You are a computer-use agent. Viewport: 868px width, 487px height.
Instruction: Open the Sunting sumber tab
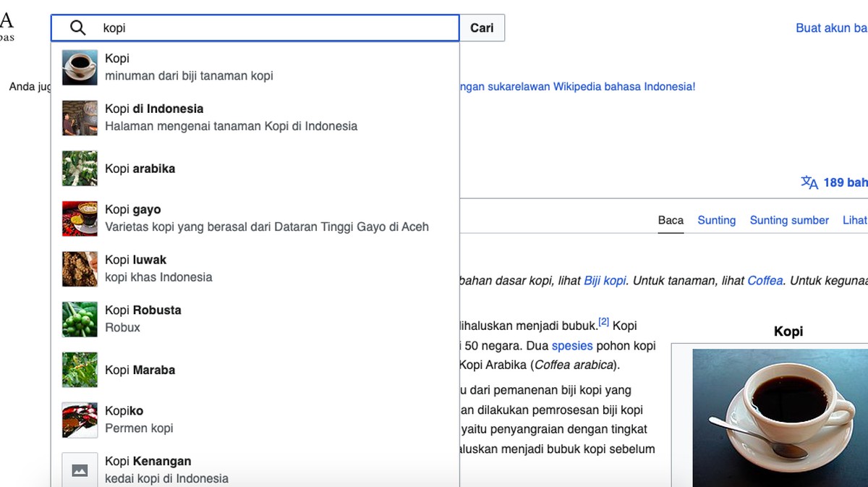[x=789, y=220]
